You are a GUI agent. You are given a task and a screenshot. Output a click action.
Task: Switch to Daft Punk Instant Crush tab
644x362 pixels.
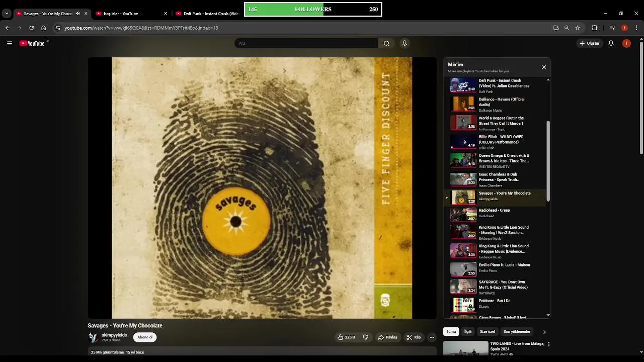click(x=206, y=14)
